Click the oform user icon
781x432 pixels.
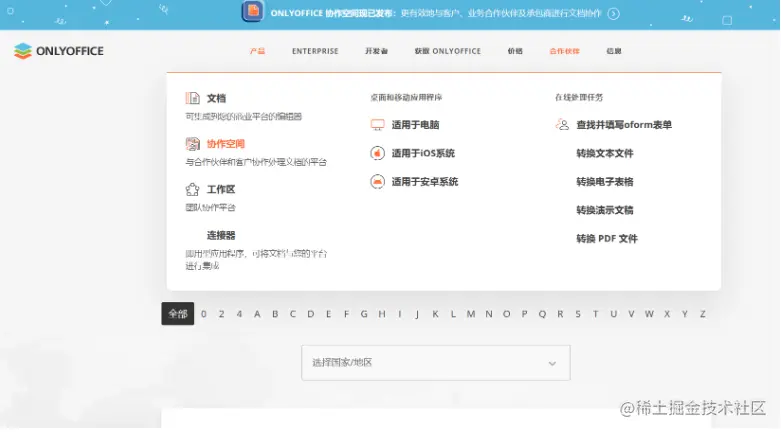pyautogui.click(x=562, y=125)
